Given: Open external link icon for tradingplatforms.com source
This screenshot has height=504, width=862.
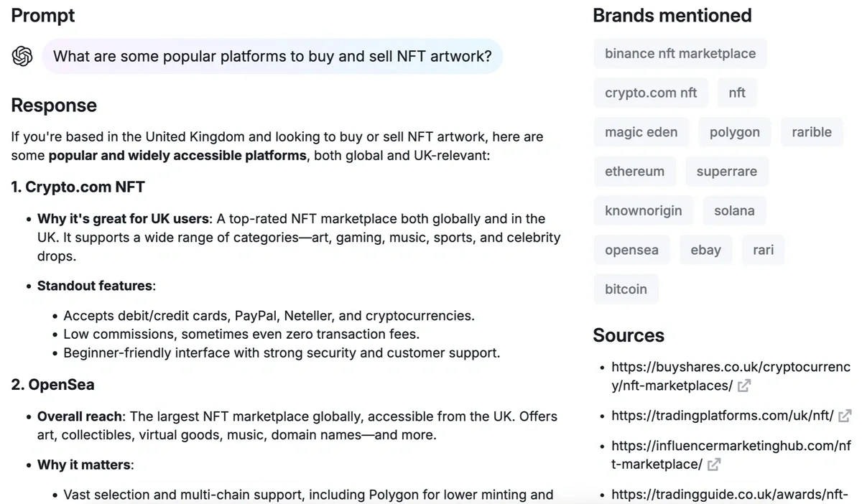Looking at the screenshot, I should click(x=845, y=416).
